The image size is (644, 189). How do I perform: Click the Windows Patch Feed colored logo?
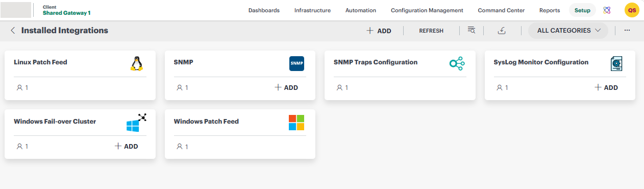click(x=296, y=123)
